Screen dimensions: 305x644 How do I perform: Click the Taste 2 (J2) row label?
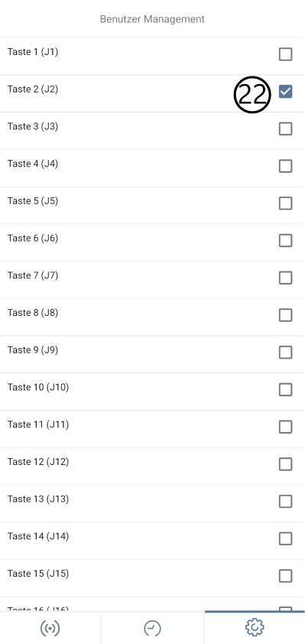33,89
